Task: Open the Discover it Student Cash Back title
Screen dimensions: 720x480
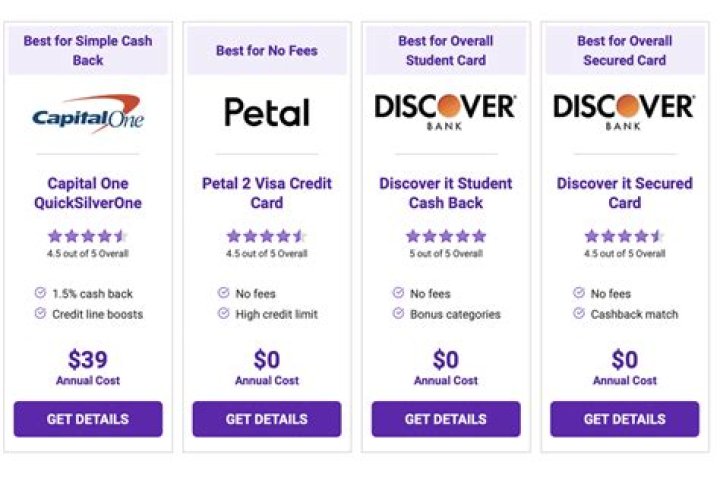Action: (445, 193)
